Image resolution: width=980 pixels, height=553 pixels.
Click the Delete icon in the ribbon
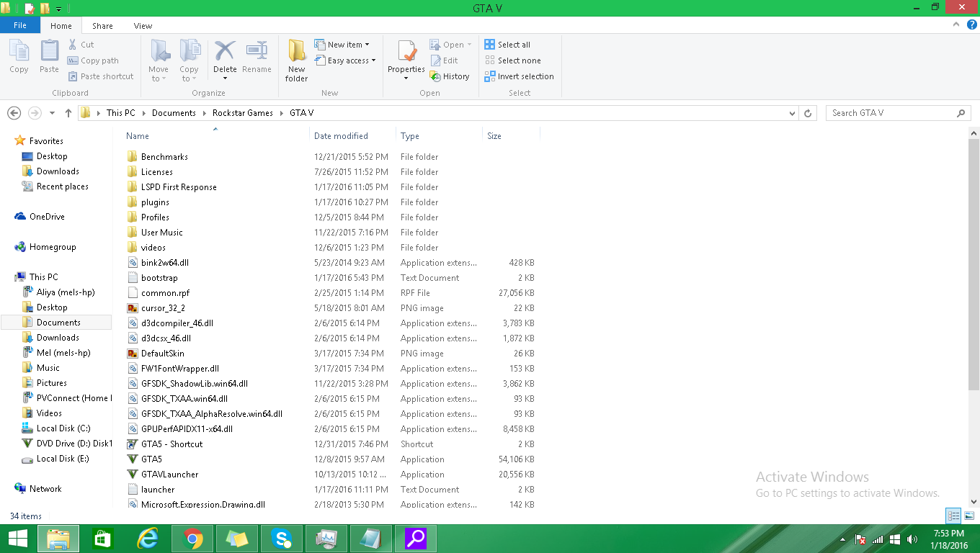tap(225, 52)
